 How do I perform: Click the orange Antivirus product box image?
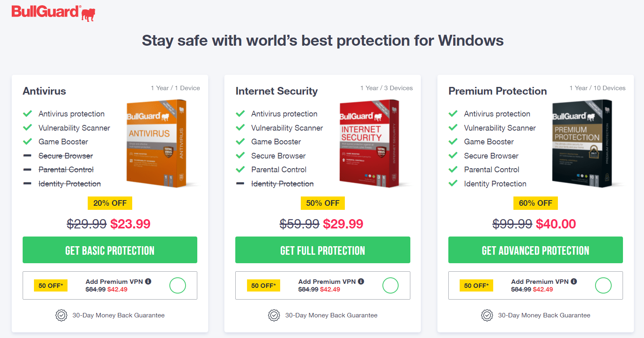pyautogui.click(x=157, y=144)
